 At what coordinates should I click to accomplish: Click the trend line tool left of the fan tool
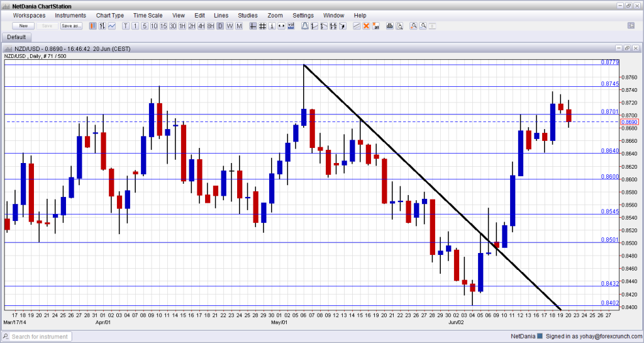point(314,26)
